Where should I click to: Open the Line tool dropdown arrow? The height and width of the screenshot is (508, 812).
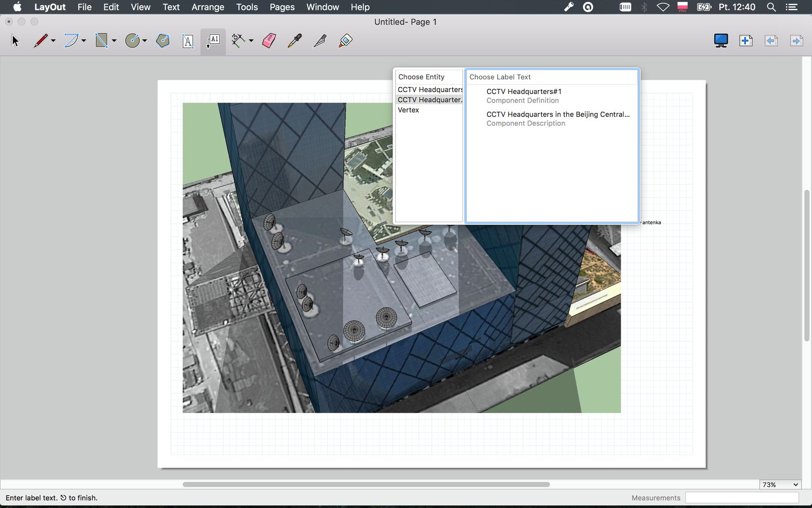[53, 41]
